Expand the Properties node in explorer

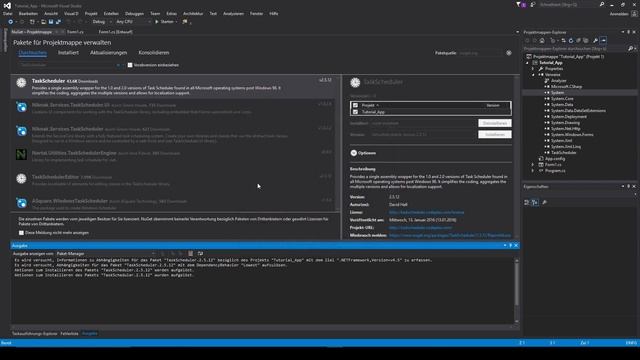click(533, 69)
